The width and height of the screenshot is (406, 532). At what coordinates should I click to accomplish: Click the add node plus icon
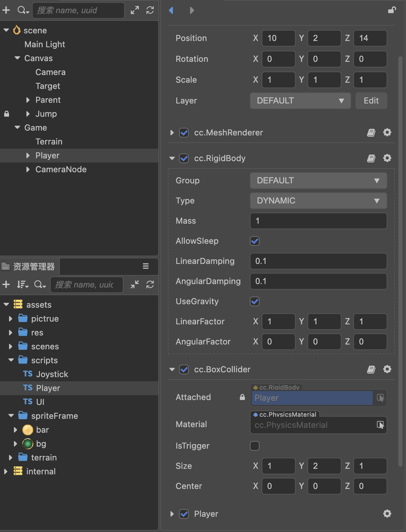click(6, 10)
